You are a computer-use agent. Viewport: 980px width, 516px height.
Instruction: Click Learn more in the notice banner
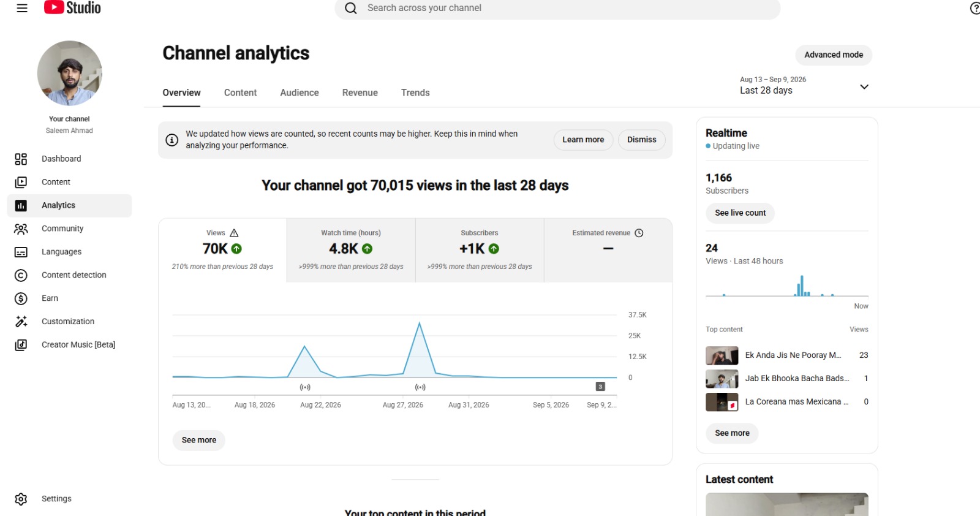coord(583,140)
